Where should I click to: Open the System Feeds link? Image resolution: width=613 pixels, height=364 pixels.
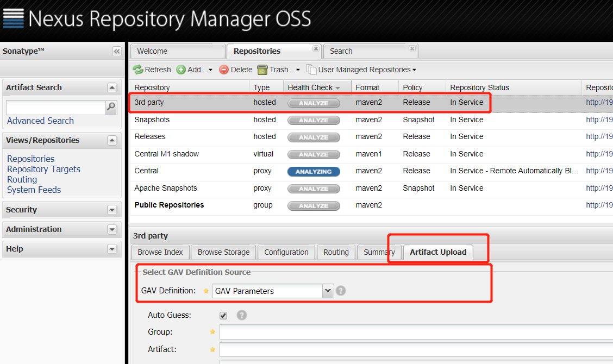tap(34, 190)
